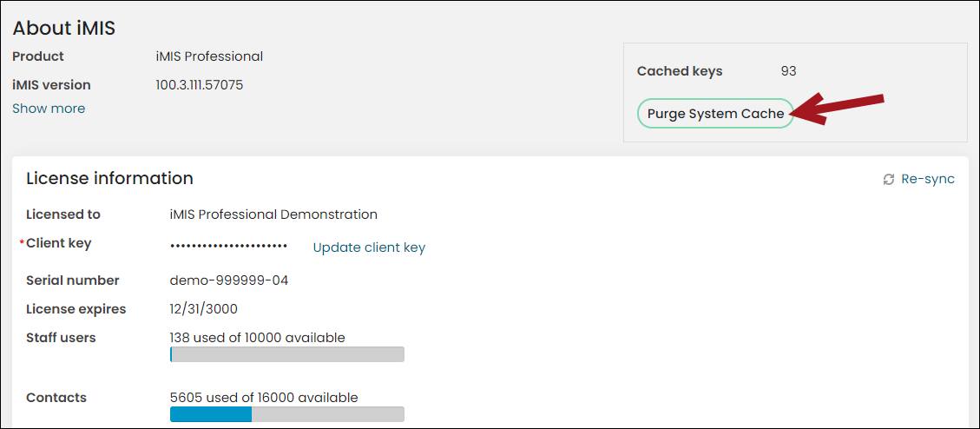The height and width of the screenshot is (429, 980).
Task: Click the Cached keys label
Action: click(680, 71)
